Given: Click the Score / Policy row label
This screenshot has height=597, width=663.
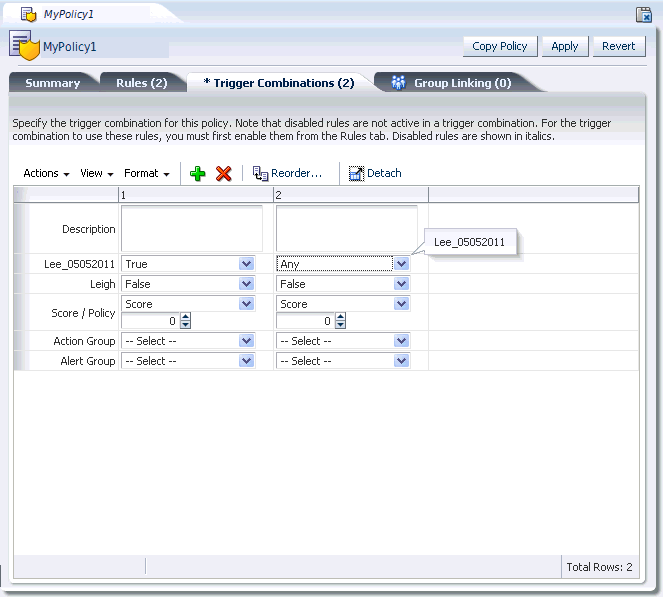Looking at the screenshot, I should [83, 313].
